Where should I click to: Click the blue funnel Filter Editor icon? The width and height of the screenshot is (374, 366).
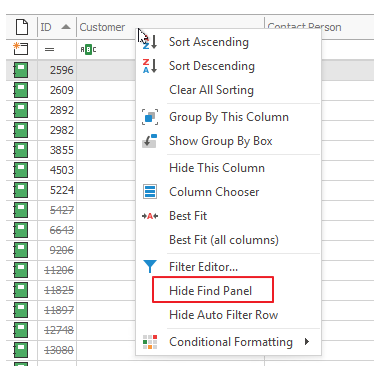click(x=150, y=267)
